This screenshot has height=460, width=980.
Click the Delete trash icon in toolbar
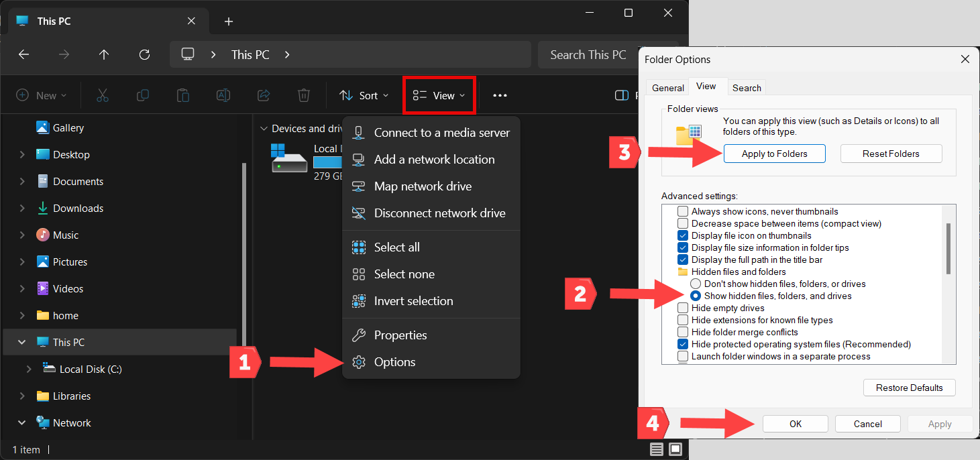tap(304, 95)
